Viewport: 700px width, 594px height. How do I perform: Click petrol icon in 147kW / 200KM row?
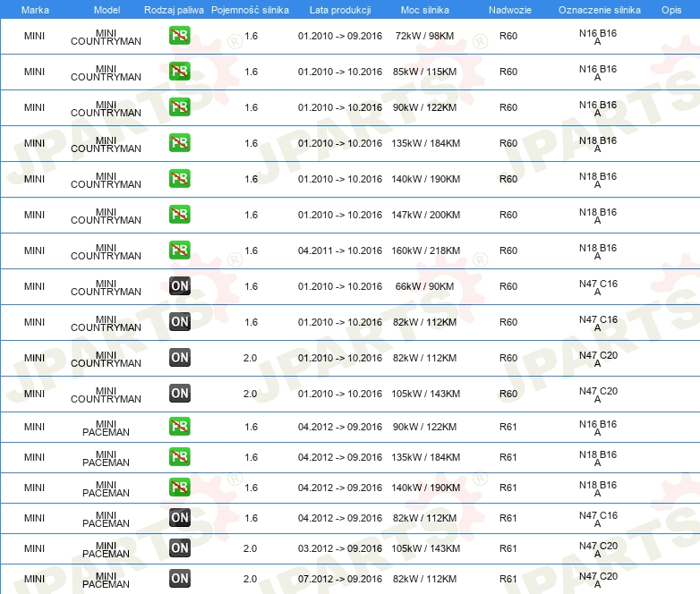pos(179,214)
